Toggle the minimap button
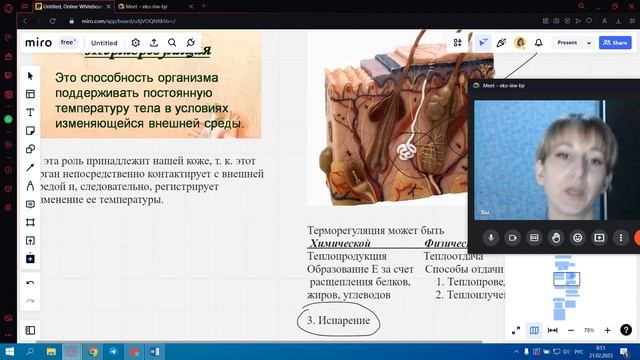The image size is (640, 360). tap(534, 330)
